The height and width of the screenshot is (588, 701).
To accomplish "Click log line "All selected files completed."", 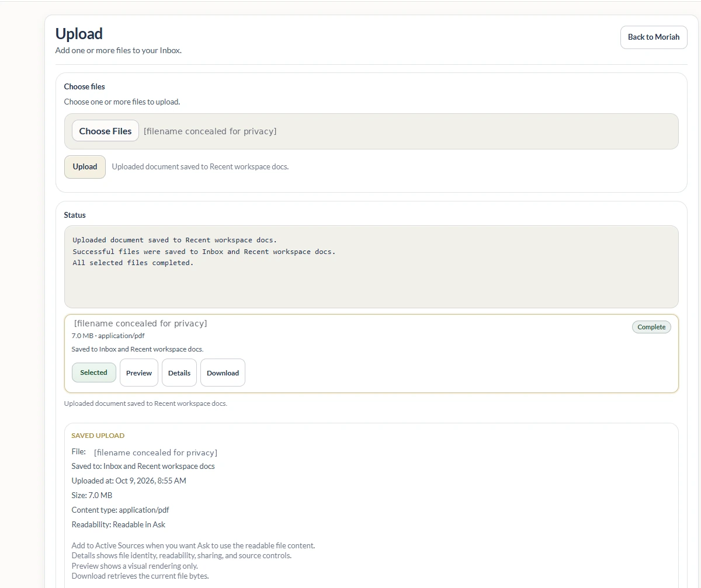I will point(133,263).
